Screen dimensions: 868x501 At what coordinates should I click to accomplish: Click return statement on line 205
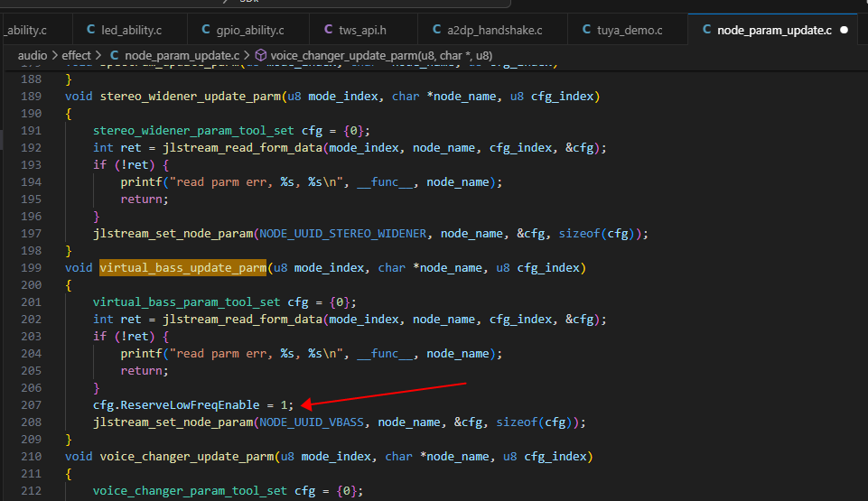click(x=145, y=370)
